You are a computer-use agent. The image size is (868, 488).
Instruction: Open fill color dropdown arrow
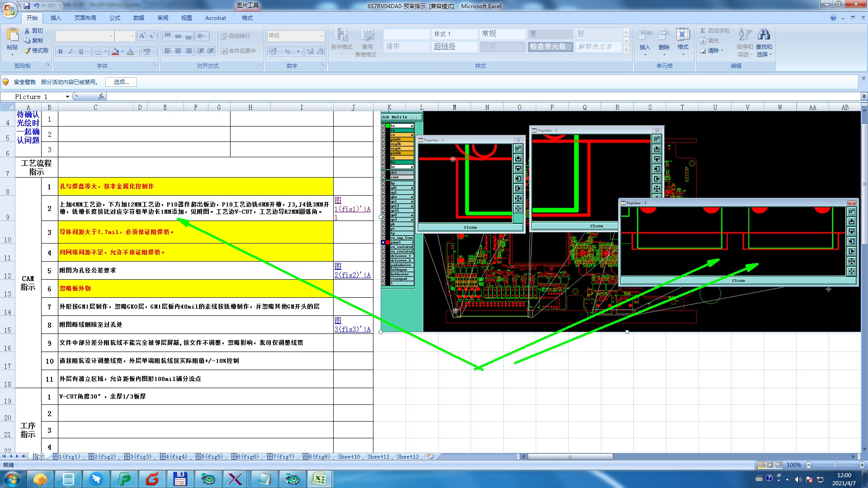pyautogui.click(x=122, y=52)
